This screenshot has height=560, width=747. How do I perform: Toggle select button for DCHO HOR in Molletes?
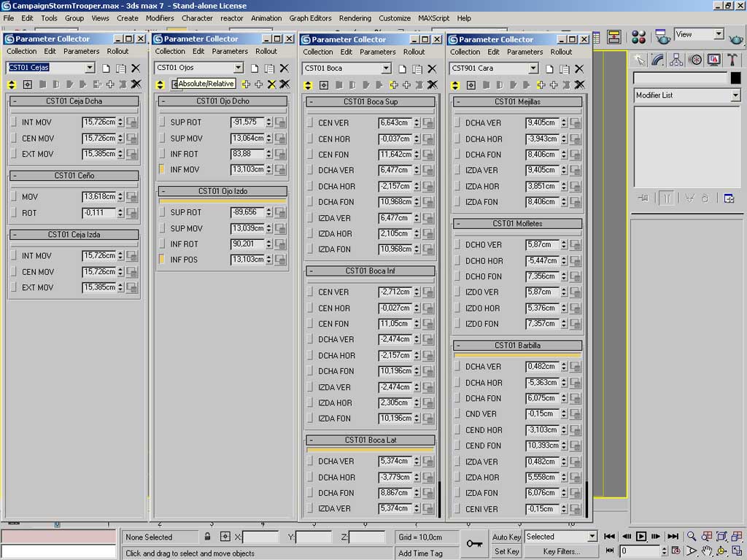click(457, 260)
